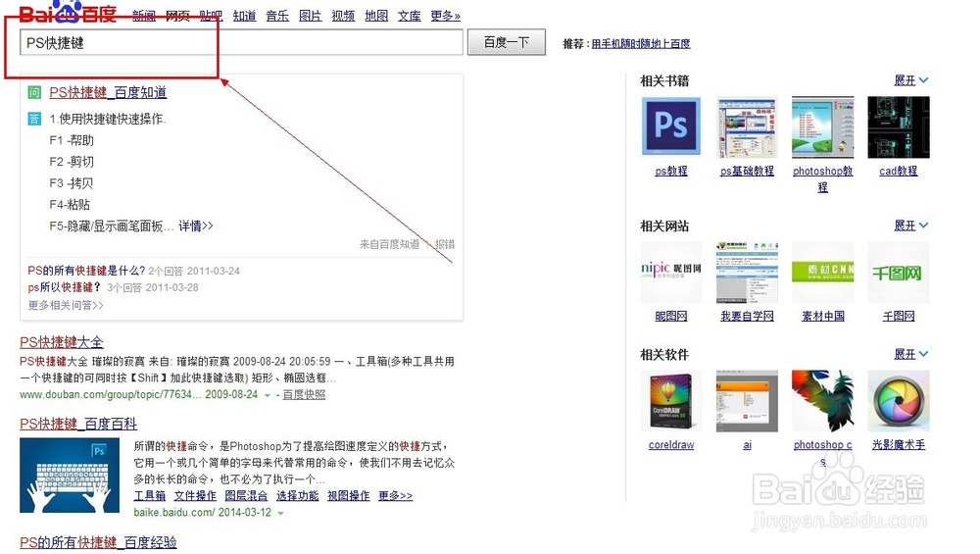The width and height of the screenshot is (980, 554).
Task: Open the 千图网 text link
Action: [x=898, y=316]
